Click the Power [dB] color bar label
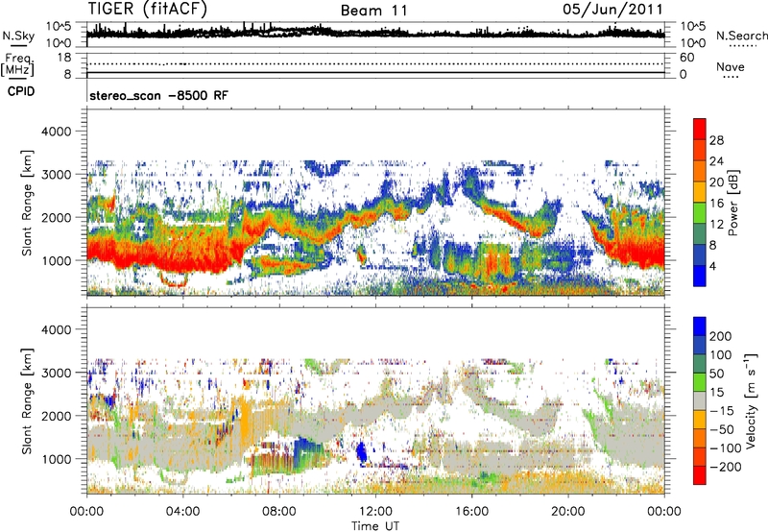Screen dimensions: 768x532 click(732, 203)
